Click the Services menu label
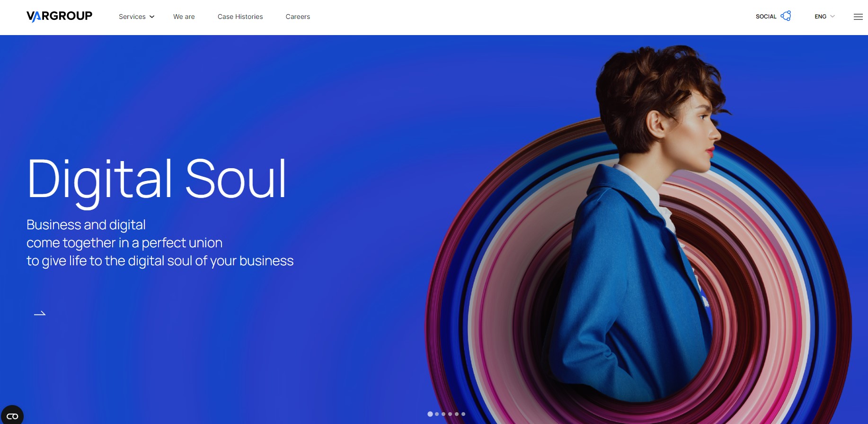 click(x=132, y=17)
